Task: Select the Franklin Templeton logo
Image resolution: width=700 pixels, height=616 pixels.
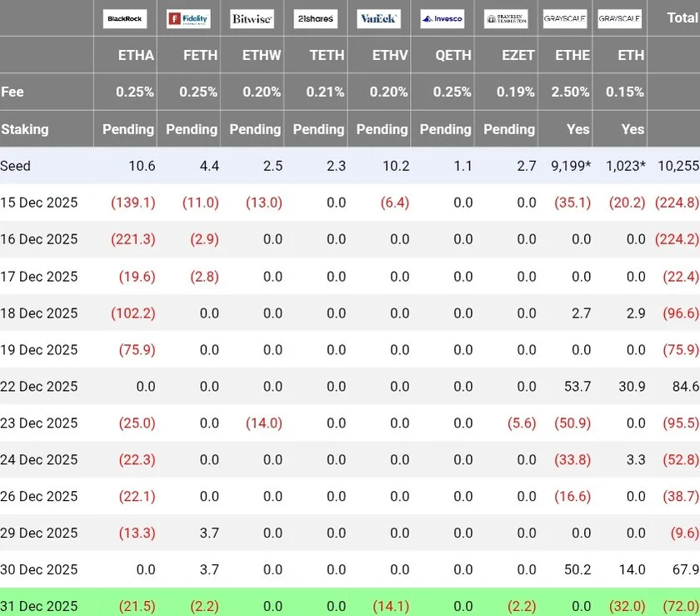Action: tap(506, 18)
